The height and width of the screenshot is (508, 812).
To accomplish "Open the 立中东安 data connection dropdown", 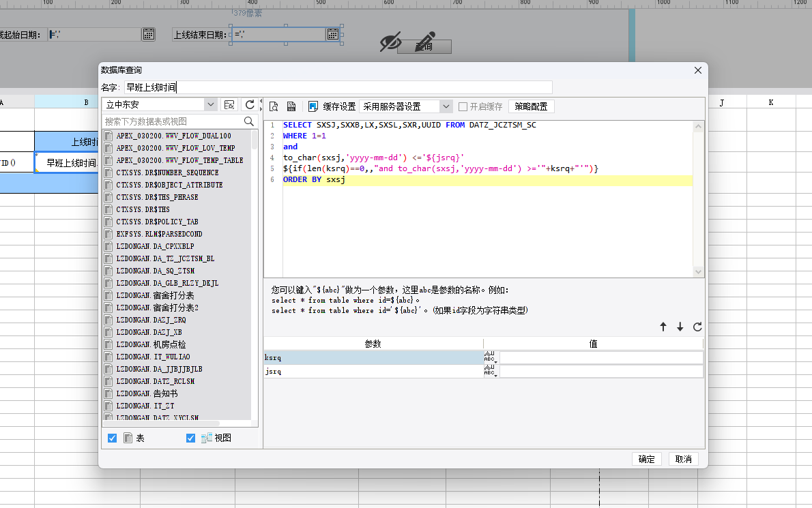I will [210, 104].
